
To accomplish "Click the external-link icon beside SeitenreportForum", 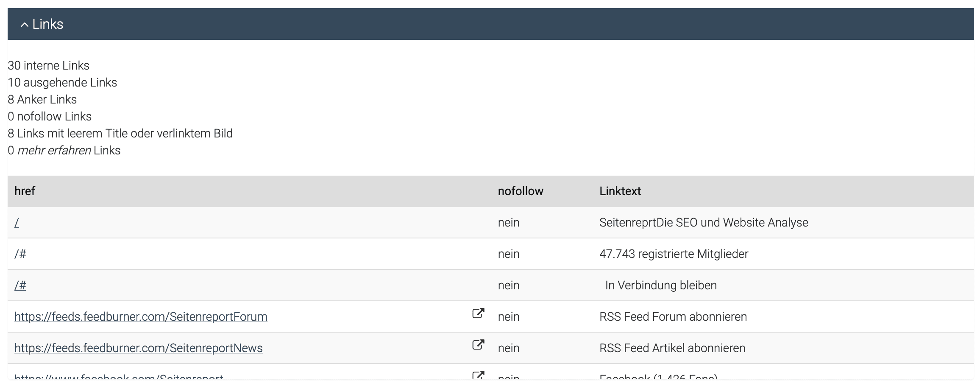I will tap(478, 314).
